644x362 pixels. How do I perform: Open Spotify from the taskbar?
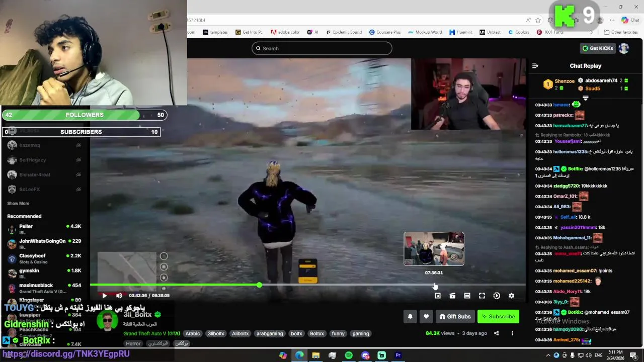pyautogui.click(x=349, y=355)
